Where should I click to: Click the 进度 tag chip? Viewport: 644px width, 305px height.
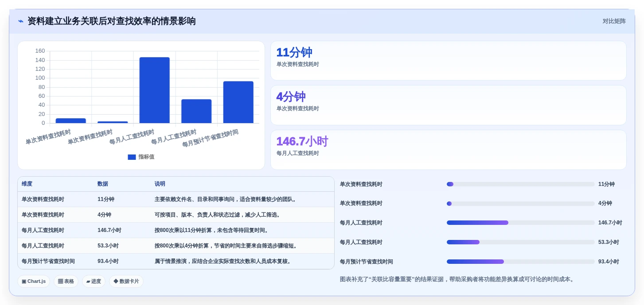[x=94, y=282]
